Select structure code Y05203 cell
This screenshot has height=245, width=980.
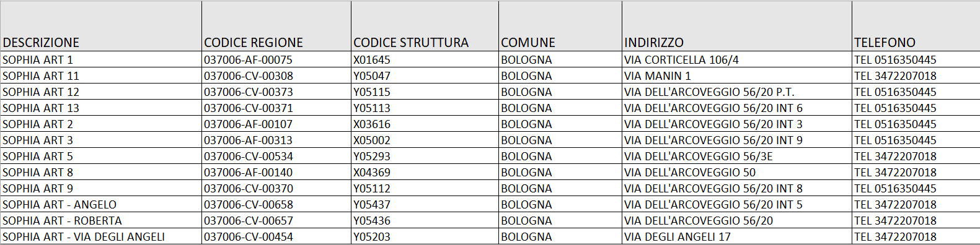425,236
